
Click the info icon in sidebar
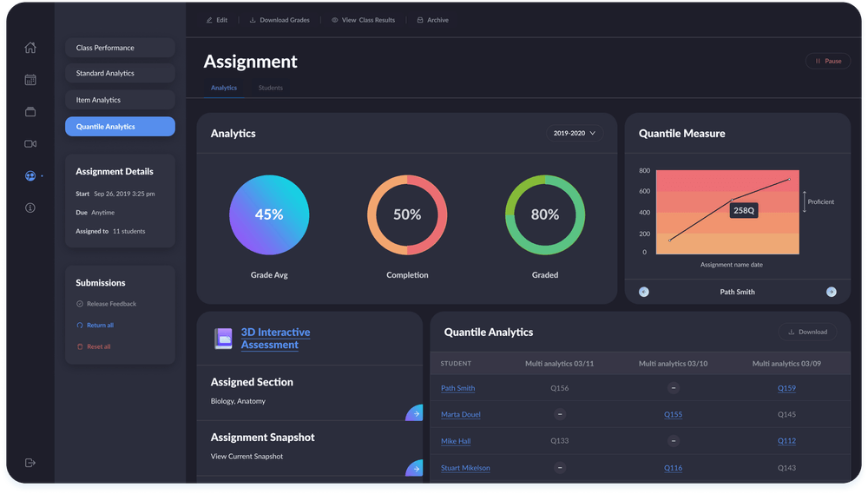pos(30,207)
